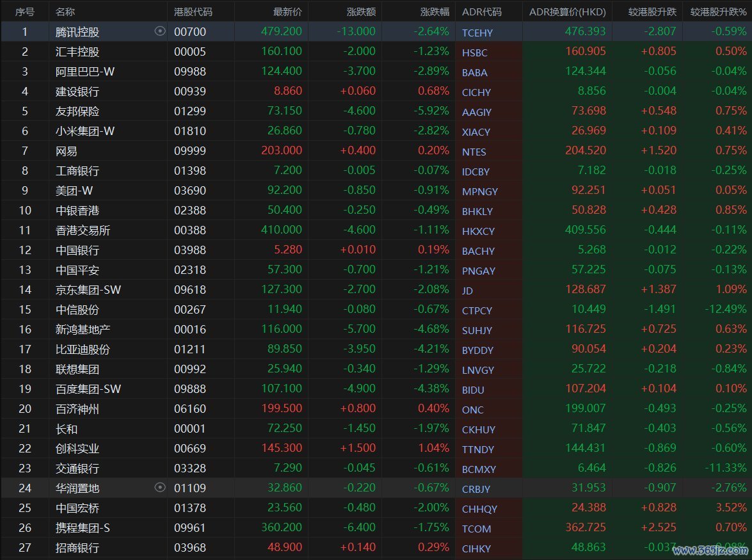The image size is (752, 560).
Task: Click the 3.52% value for 中国宏桥
Action: click(x=732, y=508)
